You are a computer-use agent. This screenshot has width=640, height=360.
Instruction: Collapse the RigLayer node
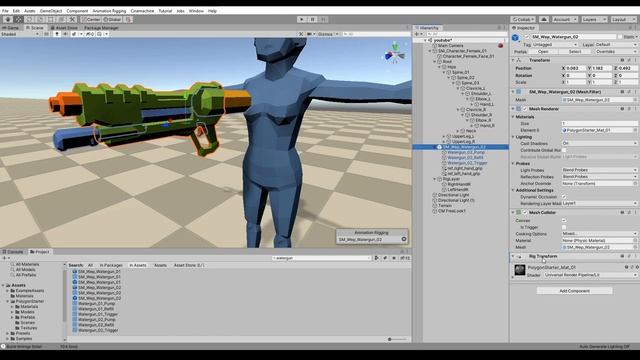click(435, 179)
